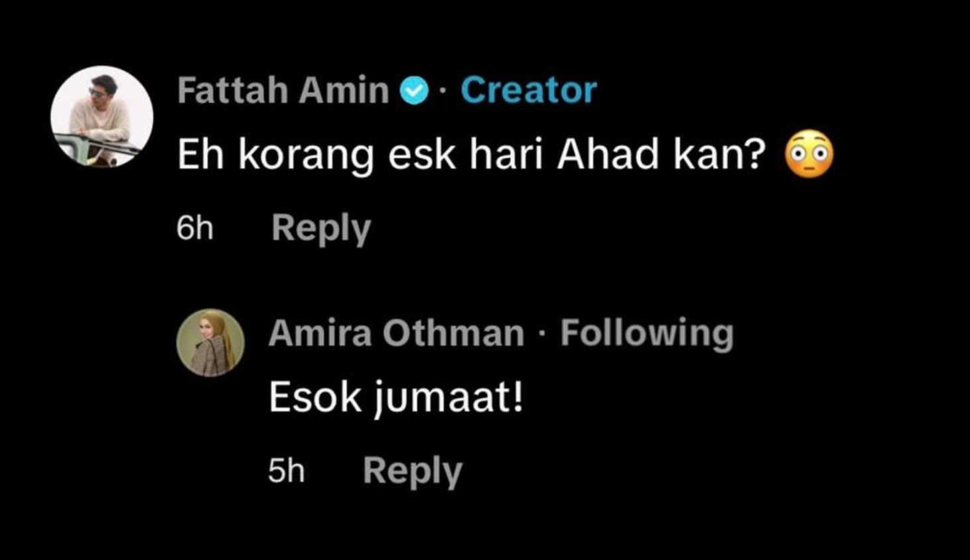This screenshot has width=970, height=560.
Task: Click the Following label beside Amira Othman
Action: coord(647,332)
